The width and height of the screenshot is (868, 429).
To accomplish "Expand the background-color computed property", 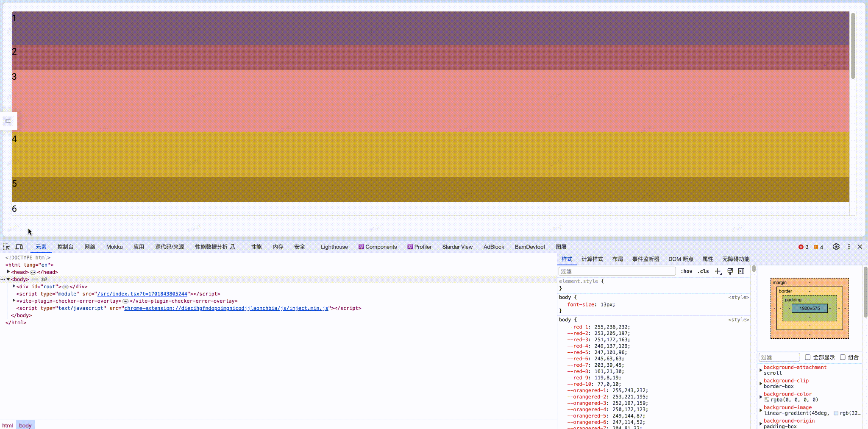I will click(x=761, y=397).
